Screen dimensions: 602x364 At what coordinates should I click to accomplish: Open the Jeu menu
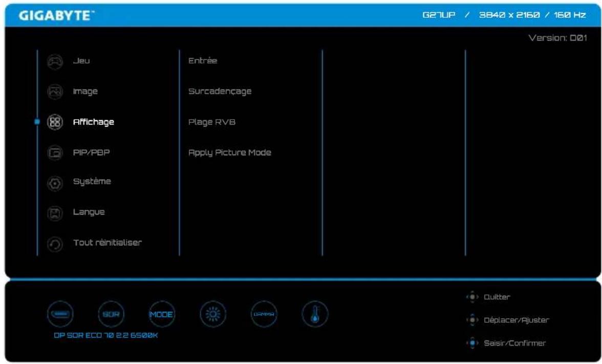click(x=81, y=61)
